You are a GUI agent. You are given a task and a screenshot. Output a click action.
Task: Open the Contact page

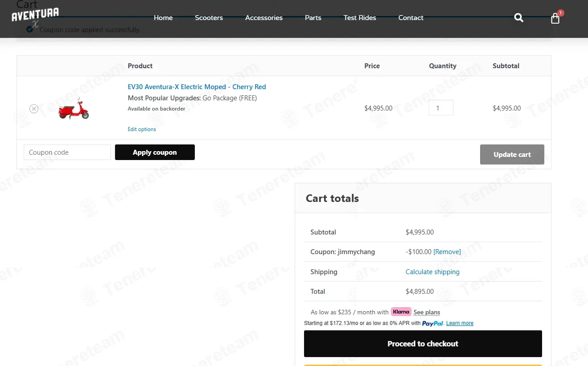[411, 18]
